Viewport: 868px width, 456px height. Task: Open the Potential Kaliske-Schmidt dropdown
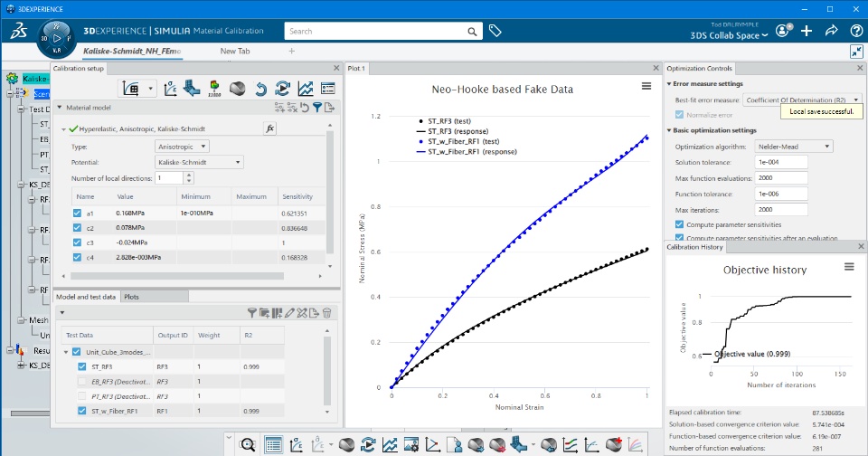tap(199, 162)
